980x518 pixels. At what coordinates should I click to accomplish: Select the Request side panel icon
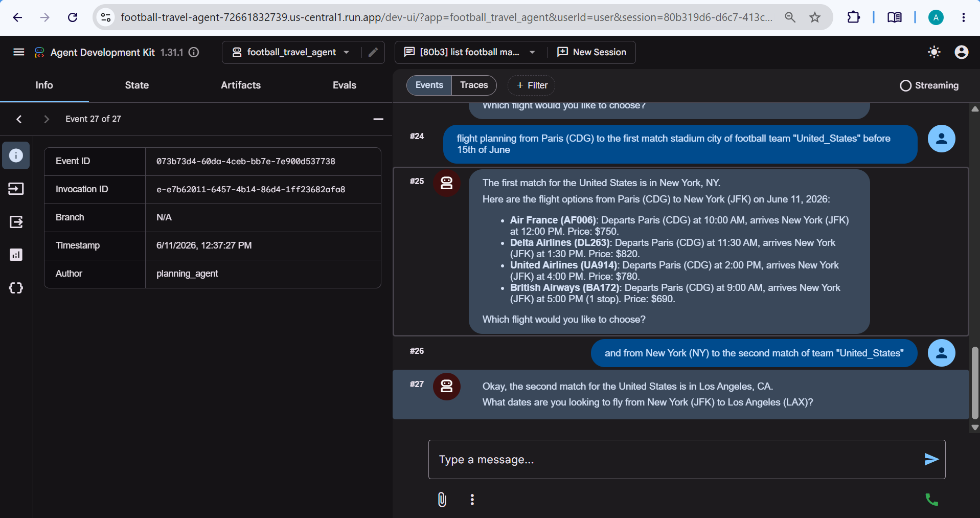(16, 189)
